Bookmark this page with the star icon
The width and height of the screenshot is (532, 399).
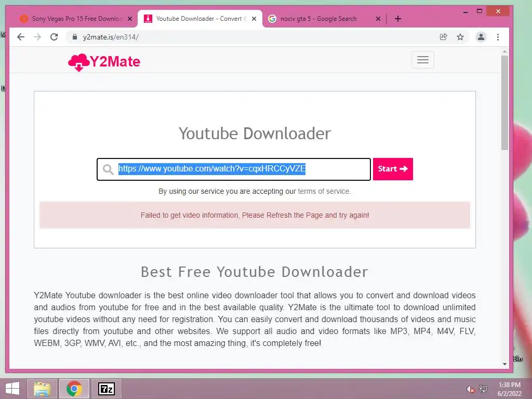460,37
